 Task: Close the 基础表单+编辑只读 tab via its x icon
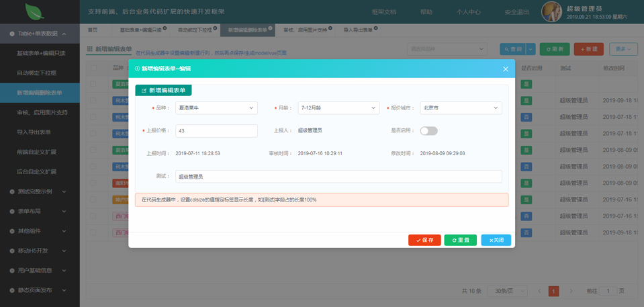165,28
